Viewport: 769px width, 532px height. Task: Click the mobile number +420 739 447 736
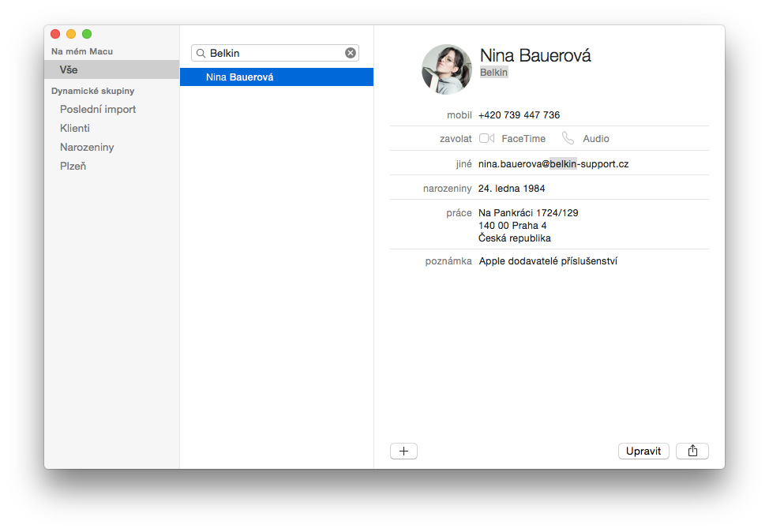coord(519,114)
